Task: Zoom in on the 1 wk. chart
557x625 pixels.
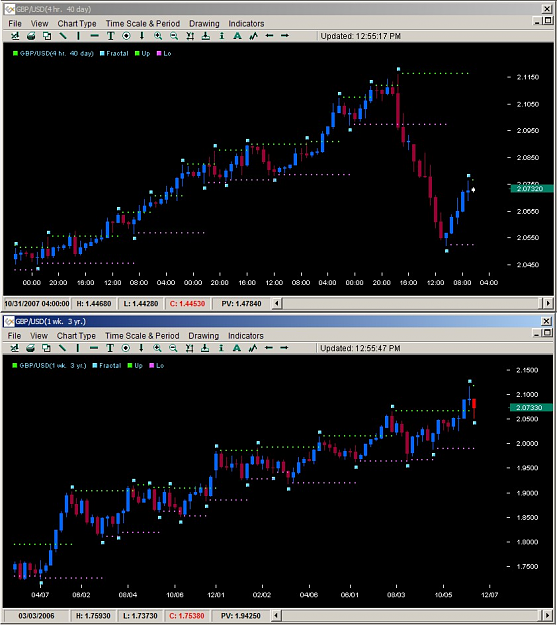Action: pyautogui.click(x=157, y=348)
